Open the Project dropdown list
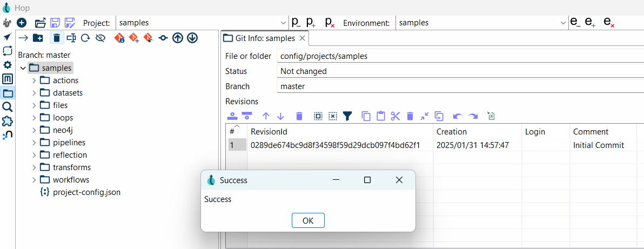This screenshot has width=644, height=249. [x=284, y=23]
